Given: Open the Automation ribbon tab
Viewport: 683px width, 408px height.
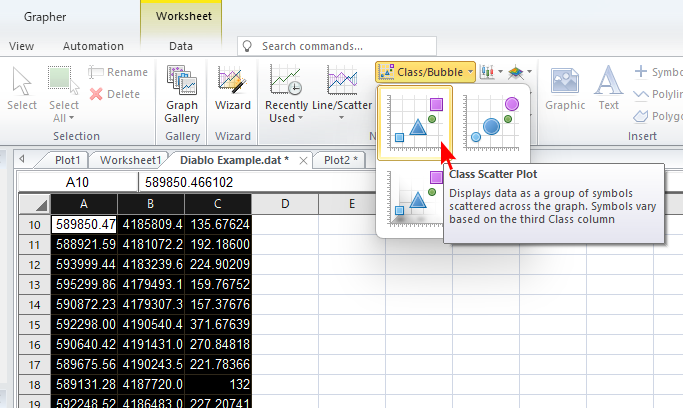Looking at the screenshot, I should click(x=93, y=46).
